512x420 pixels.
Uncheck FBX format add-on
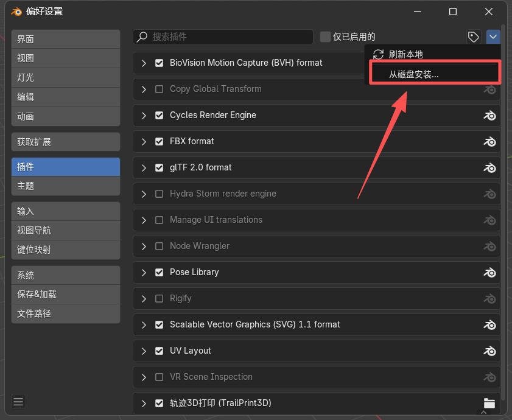(x=159, y=141)
